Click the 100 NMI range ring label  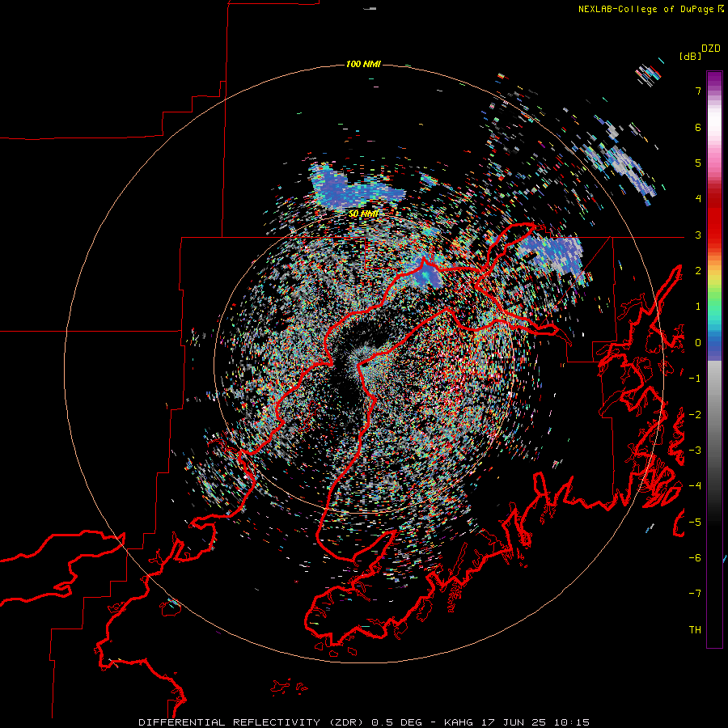[363, 64]
